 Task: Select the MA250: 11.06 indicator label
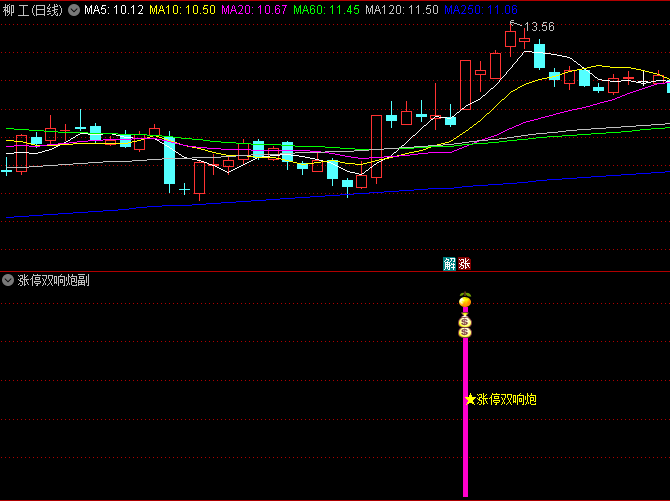coord(481,10)
